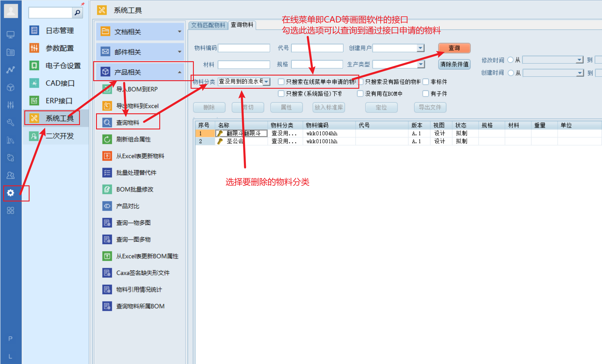Viewport: 602px width, 364px height.
Task: Click the 物料编码 column header
Action: [329, 125]
